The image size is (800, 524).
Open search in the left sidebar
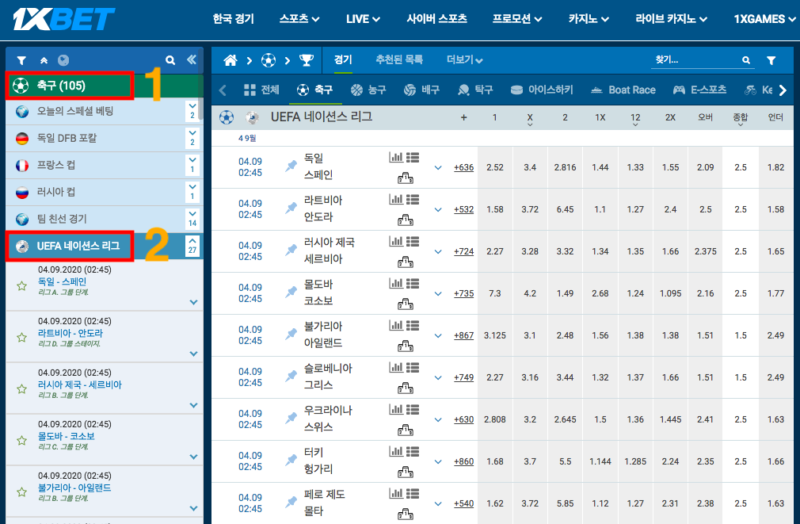[170, 60]
